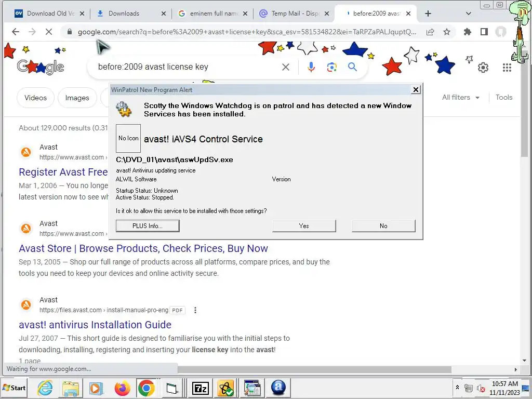532x399 pixels.
Task: Expand the tab search dropdown chevron
Action: point(469,14)
